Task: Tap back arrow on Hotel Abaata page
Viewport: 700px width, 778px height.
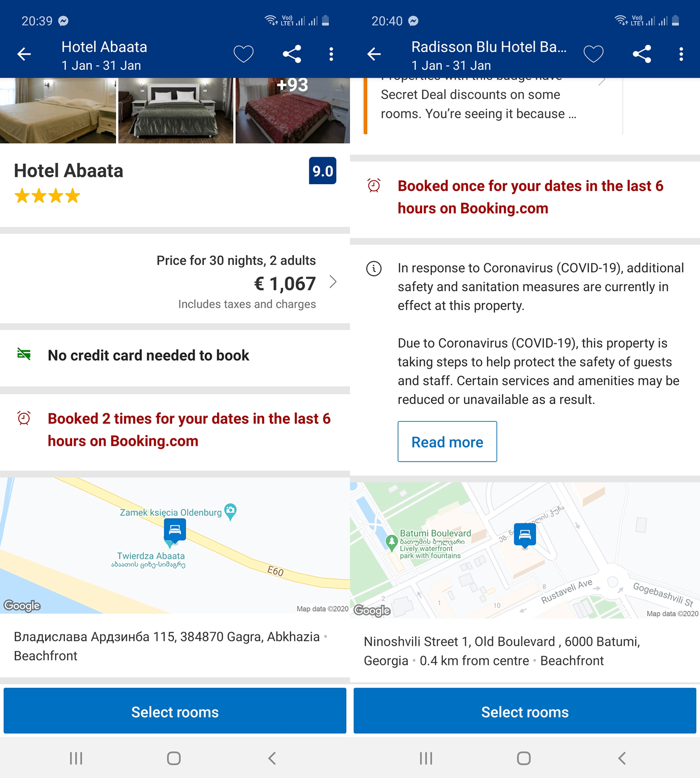Action: pos(24,54)
